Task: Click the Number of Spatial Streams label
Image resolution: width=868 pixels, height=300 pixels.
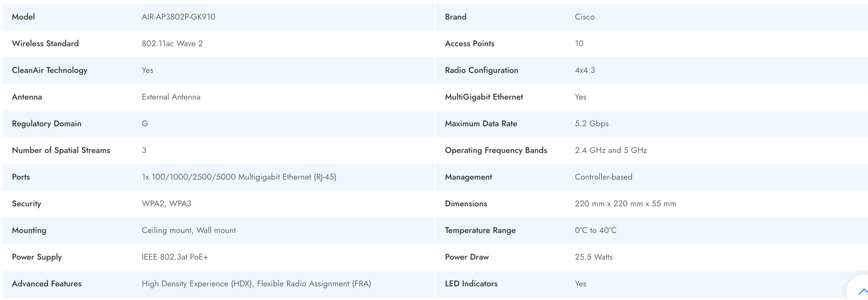Action: [61, 150]
